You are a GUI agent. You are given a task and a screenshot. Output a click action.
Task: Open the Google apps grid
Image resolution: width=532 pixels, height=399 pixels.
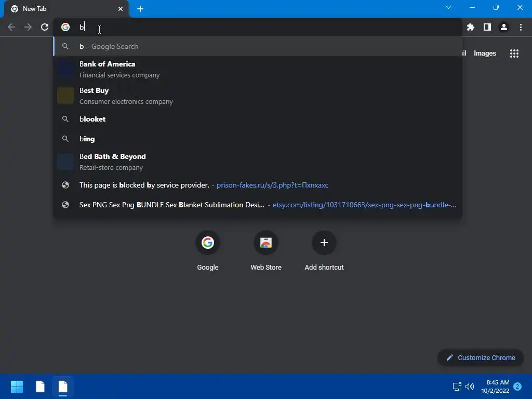tap(514, 54)
